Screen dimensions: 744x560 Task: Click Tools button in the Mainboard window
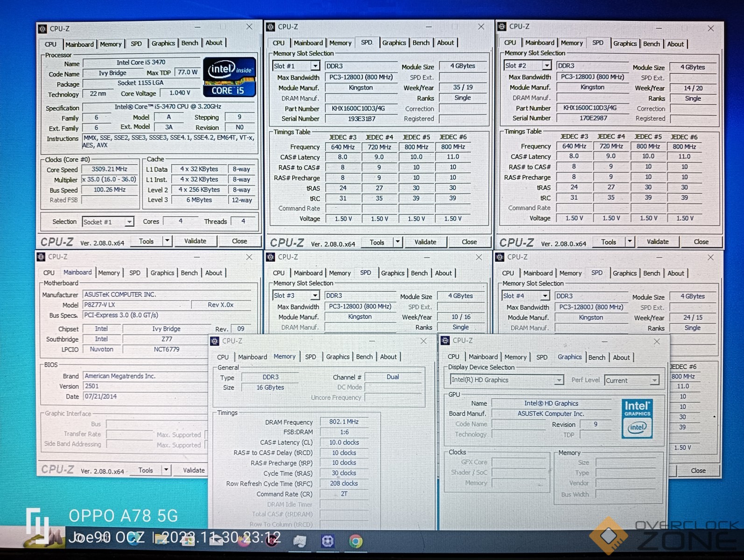pyautogui.click(x=146, y=470)
